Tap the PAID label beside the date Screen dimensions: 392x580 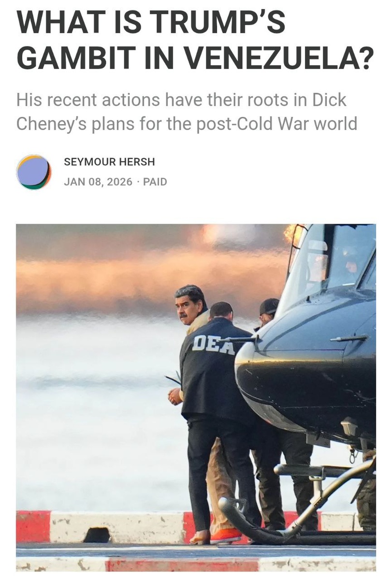click(x=155, y=182)
